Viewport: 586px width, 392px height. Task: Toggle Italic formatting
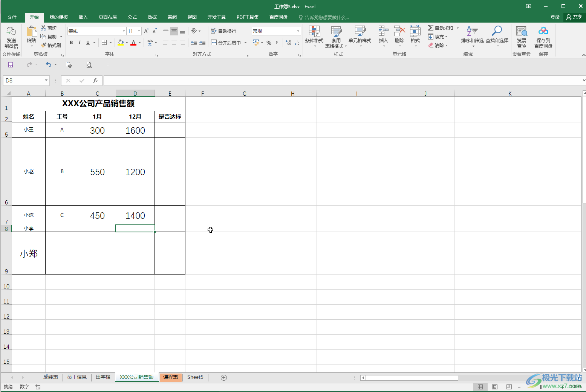tap(80, 43)
